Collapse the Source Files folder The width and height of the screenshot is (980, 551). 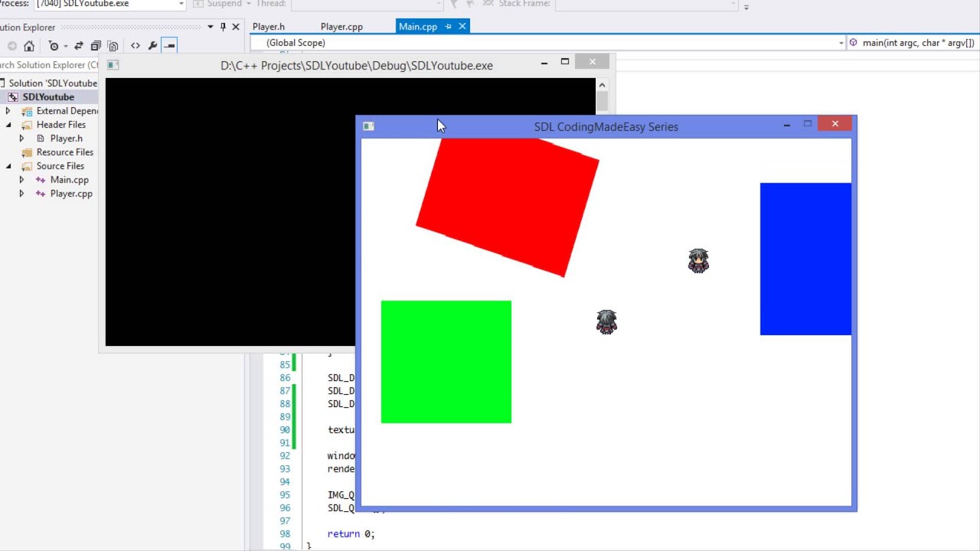click(8, 166)
